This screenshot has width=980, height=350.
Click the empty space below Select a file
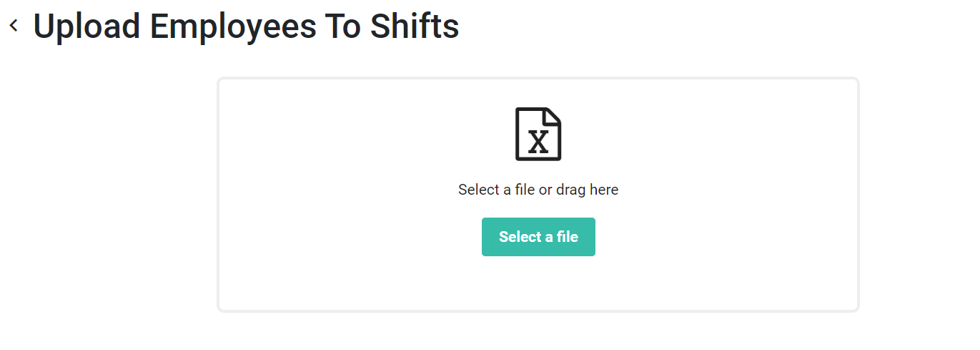[x=538, y=283]
